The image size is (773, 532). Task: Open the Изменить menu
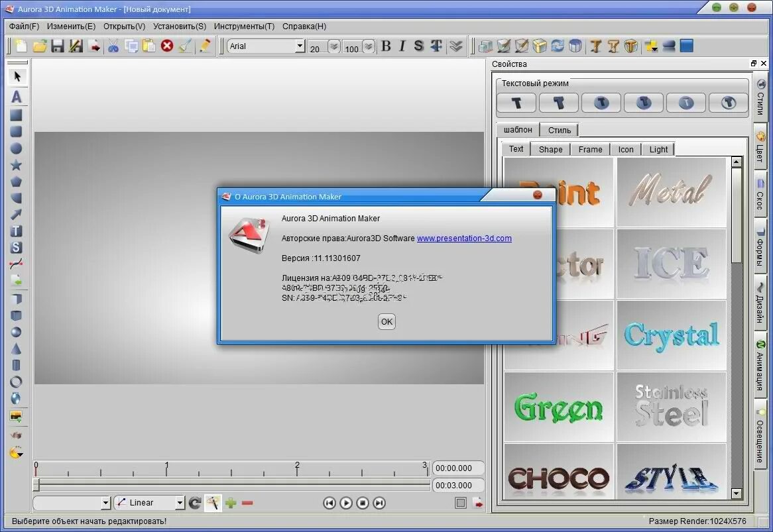pos(71,26)
